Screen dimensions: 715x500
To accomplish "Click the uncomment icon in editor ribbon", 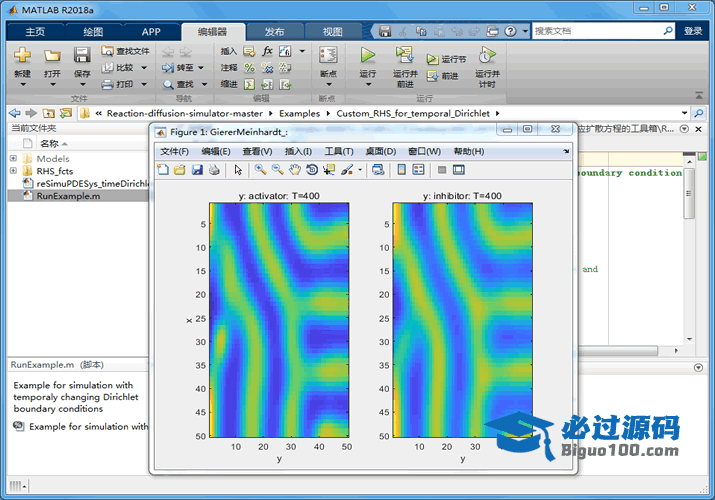I will click(267, 68).
